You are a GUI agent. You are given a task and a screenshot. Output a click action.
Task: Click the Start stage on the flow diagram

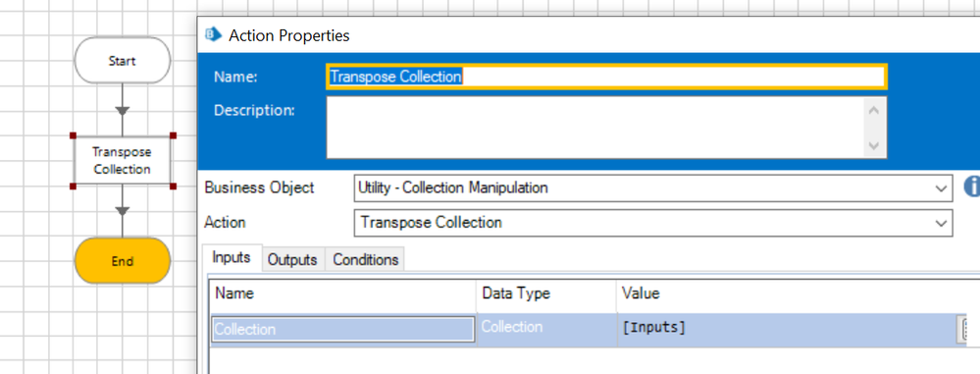(122, 60)
